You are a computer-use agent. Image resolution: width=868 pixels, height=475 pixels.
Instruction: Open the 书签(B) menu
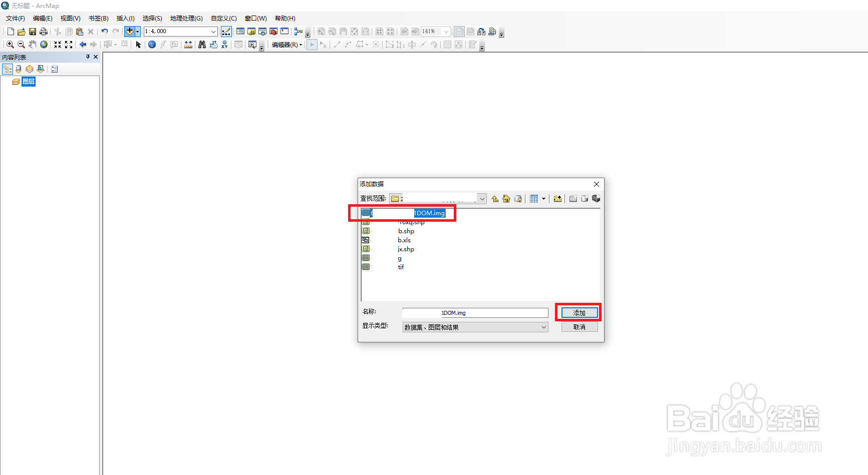click(99, 19)
